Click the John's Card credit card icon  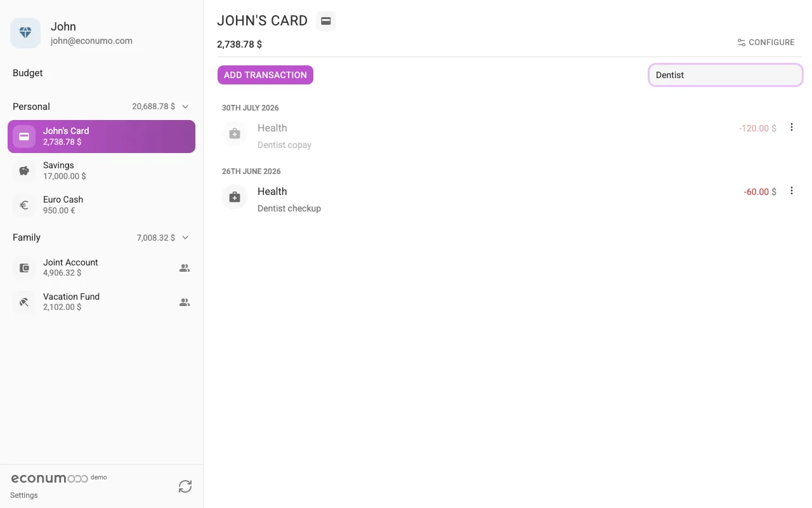point(24,137)
